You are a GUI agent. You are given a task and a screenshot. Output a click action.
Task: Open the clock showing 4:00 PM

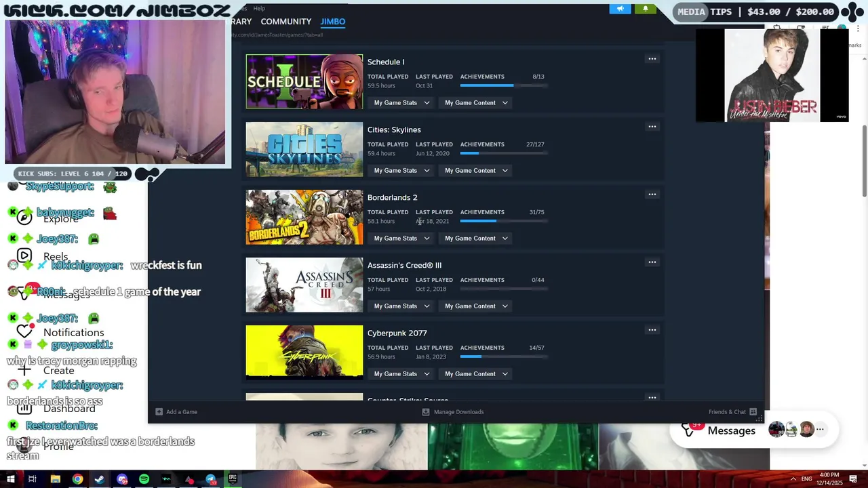(829, 479)
